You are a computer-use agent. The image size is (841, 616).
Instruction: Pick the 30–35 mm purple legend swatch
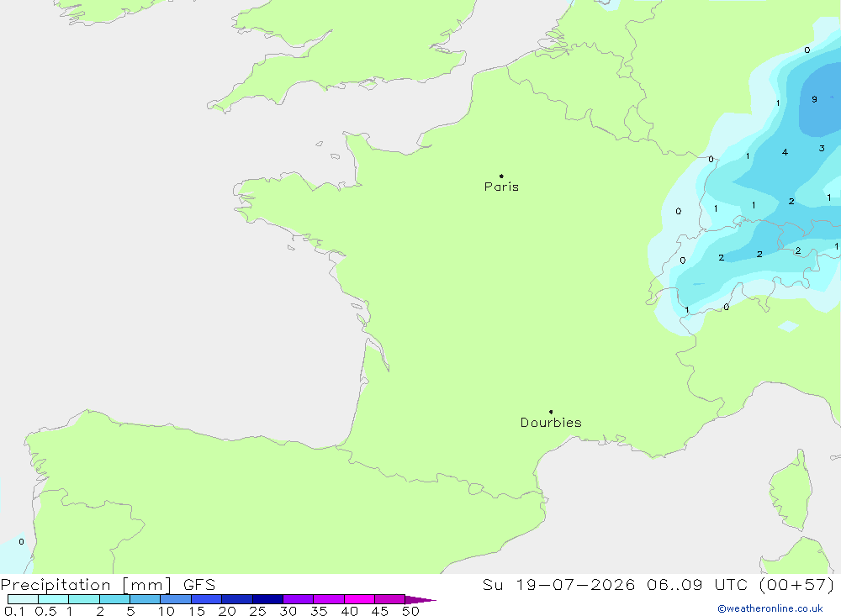[x=299, y=599]
